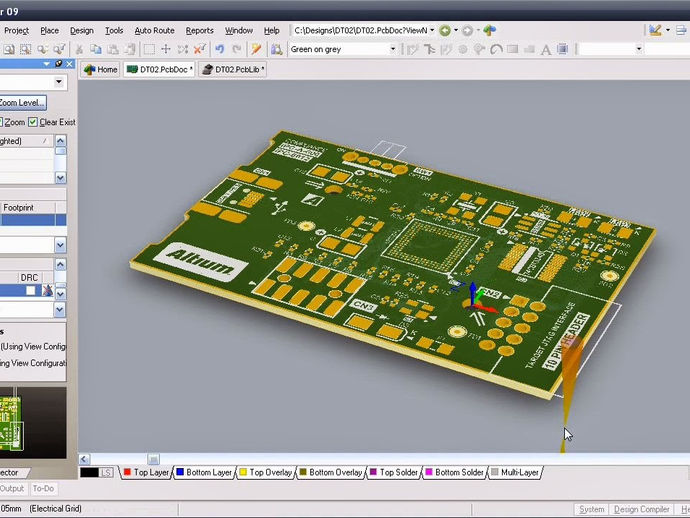Click the Zoom Document toolbar icon

(9, 49)
